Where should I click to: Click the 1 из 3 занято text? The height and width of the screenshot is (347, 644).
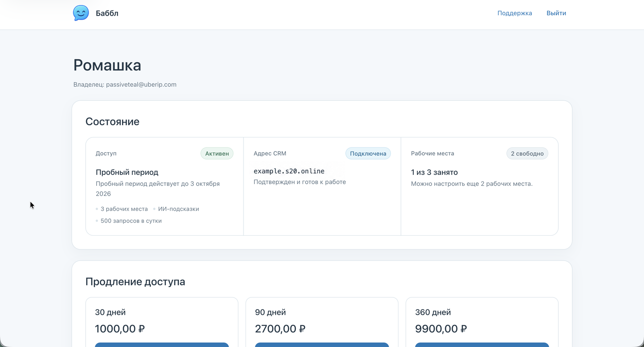coord(434,172)
